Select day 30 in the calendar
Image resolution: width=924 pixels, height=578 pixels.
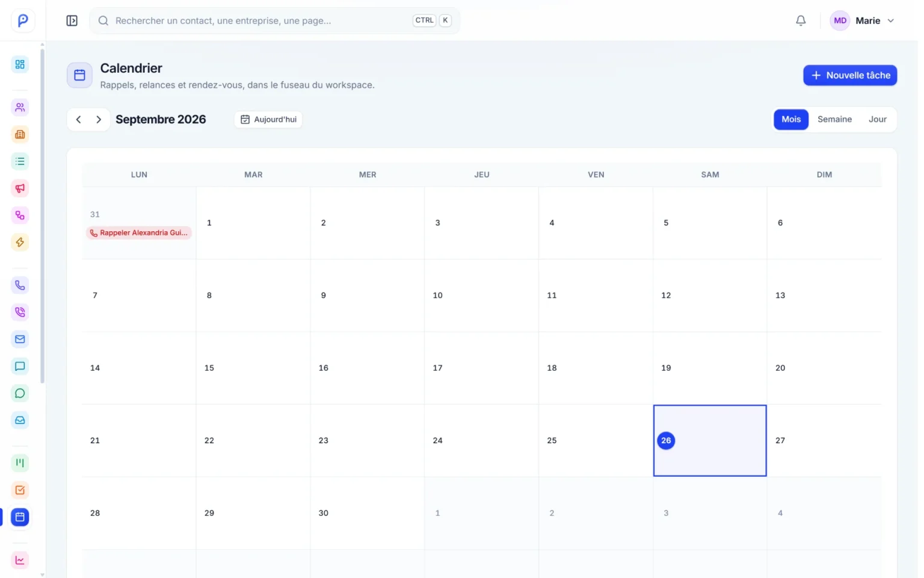click(368, 513)
